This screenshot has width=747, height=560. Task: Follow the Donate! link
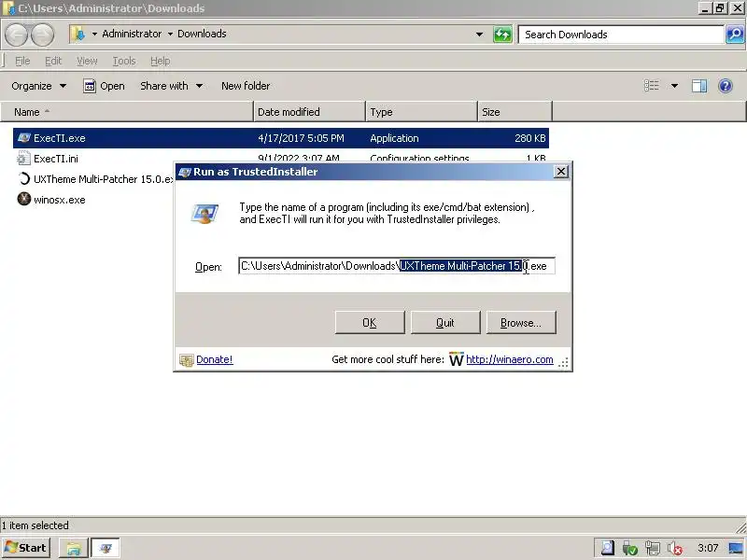215,359
